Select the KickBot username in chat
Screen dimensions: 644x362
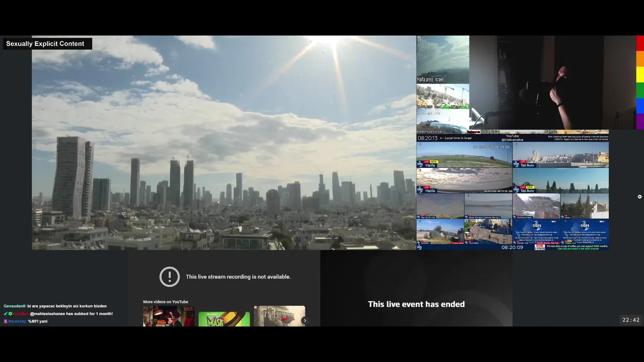21,314
